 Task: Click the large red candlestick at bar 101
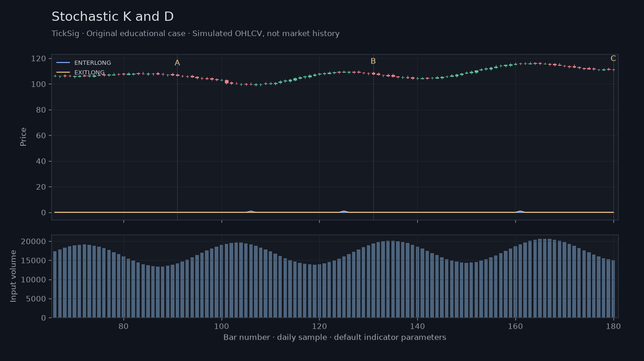coord(227,82)
